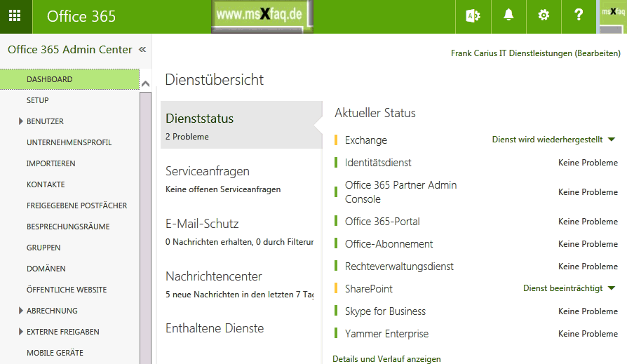
Task: Click the www.msXfaq.de logo banner
Action: coord(262,16)
